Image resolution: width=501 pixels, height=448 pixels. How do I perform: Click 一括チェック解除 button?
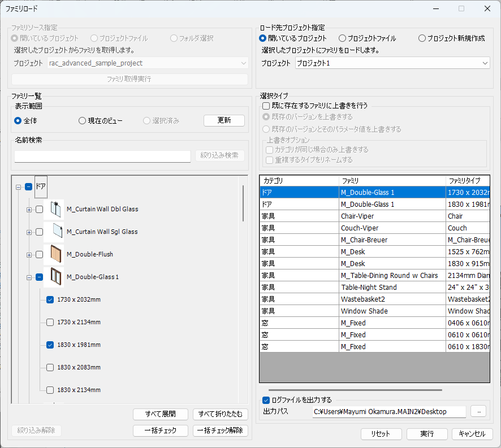[221, 430]
